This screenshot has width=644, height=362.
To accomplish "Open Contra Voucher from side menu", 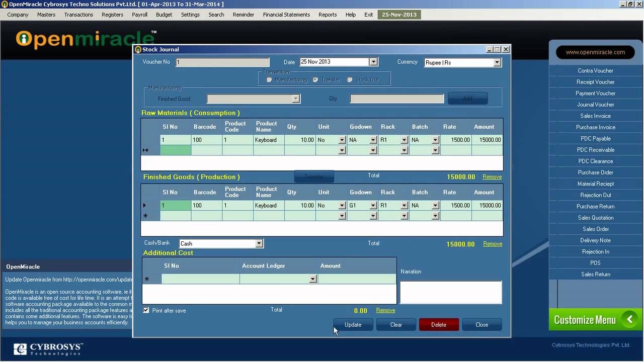I will 595,71.
